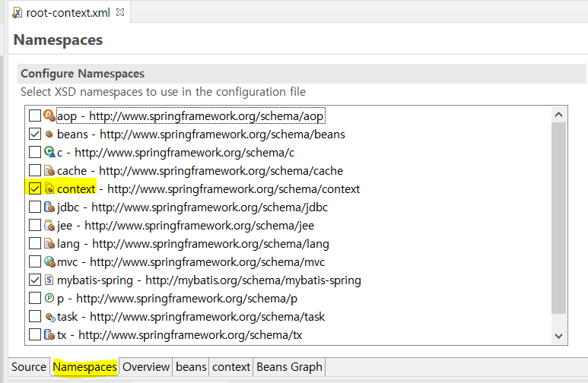Click the beans namespace bean icon
588x383 pixels.
pos(49,135)
